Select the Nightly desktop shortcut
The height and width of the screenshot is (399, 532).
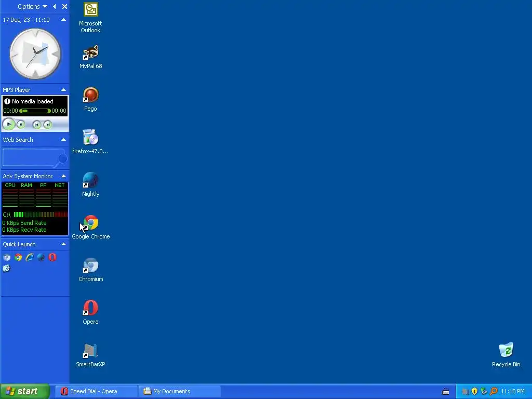point(90,184)
